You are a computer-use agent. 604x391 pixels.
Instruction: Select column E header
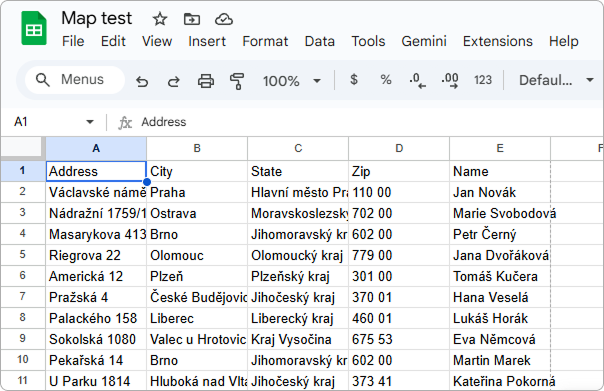click(x=500, y=148)
